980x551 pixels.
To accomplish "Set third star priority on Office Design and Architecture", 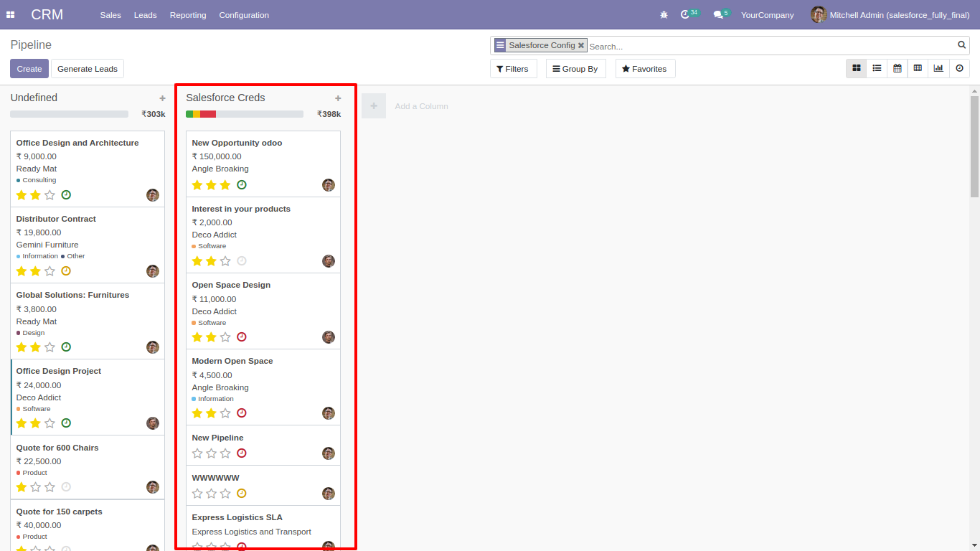I will (50, 195).
